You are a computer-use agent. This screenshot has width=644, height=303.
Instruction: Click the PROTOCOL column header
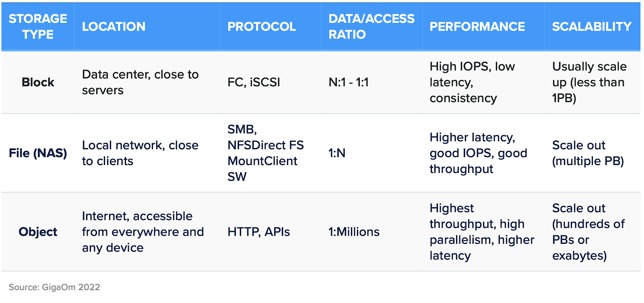coord(262,27)
